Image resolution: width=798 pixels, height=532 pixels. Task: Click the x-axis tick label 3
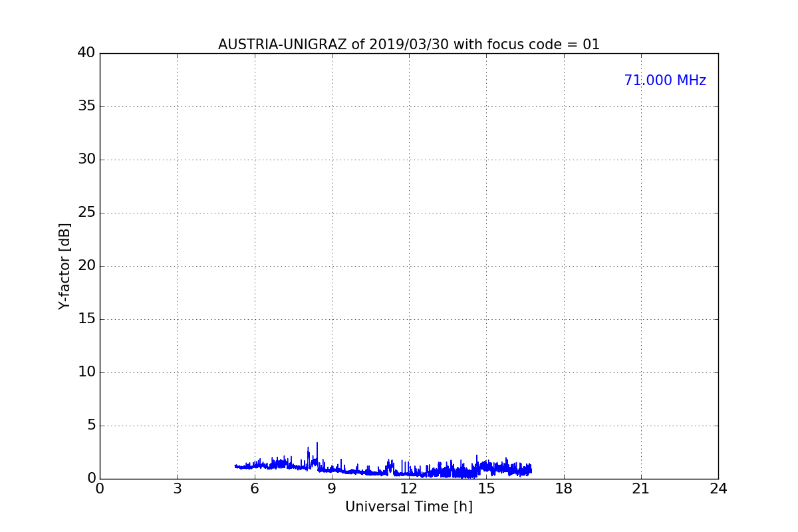coord(177,489)
